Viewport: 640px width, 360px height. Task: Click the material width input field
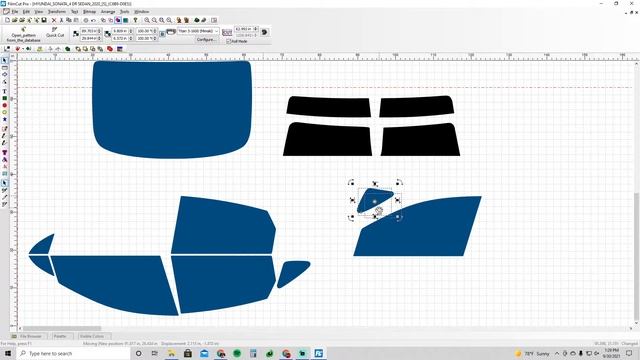pyautogui.click(x=246, y=29)
